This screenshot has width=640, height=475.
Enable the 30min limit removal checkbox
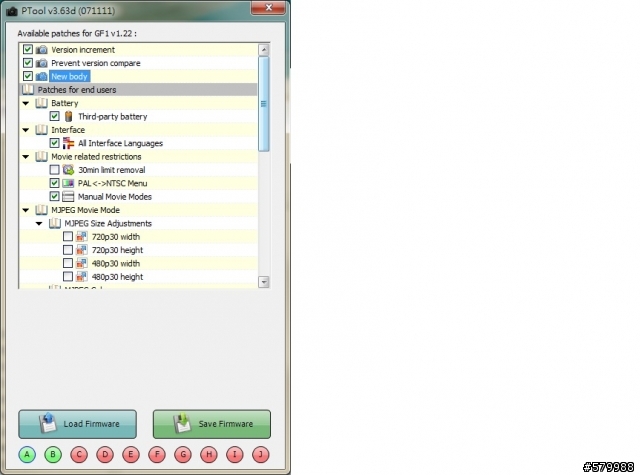[54, 170]
